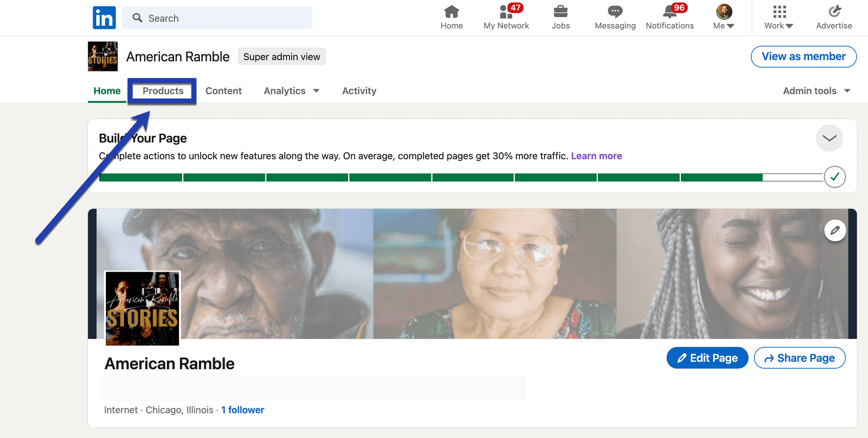
Task: Open the Content tab
Action: tap(223, 91)
